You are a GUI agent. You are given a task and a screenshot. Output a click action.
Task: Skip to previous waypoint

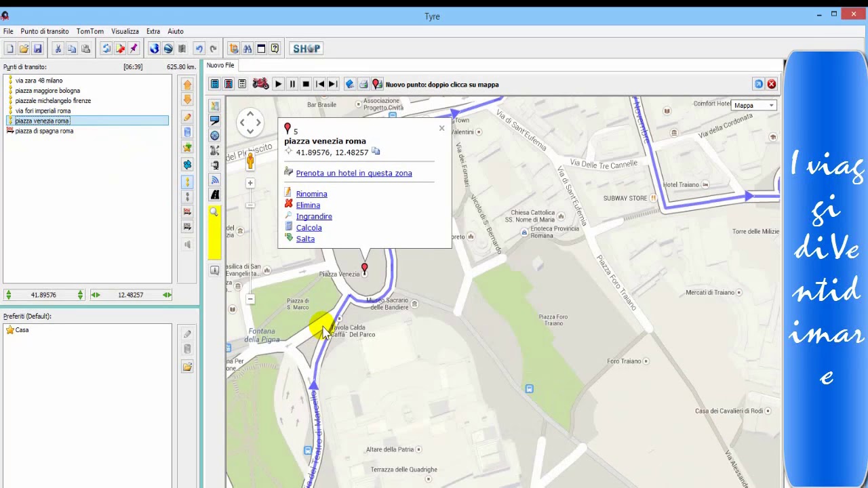320,84
